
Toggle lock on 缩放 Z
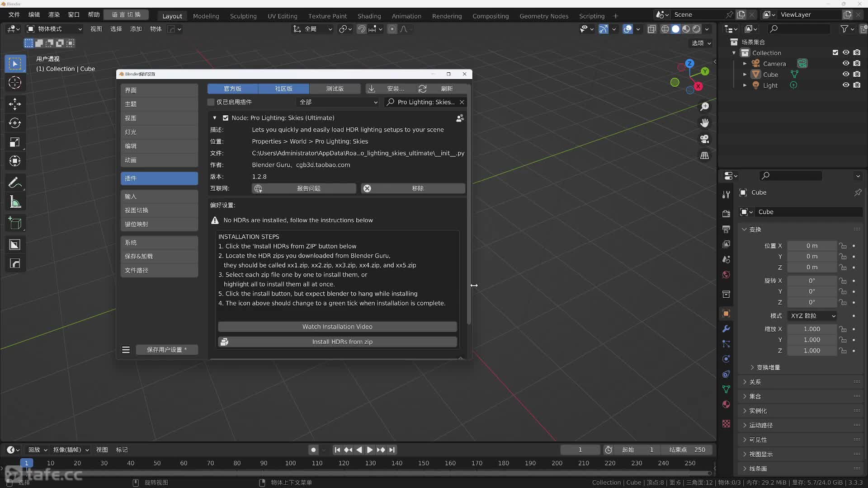843,351
